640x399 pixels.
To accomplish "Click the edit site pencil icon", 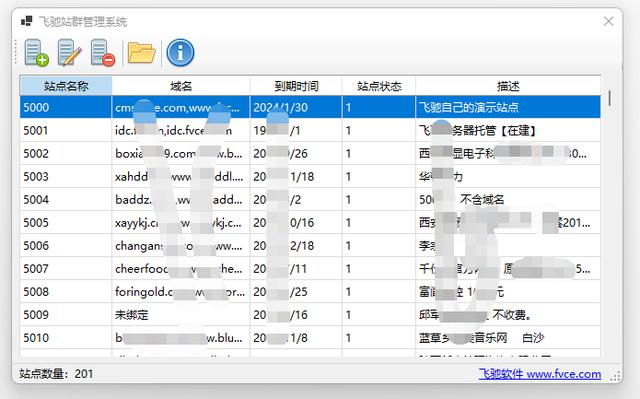I will pos(69,53).
